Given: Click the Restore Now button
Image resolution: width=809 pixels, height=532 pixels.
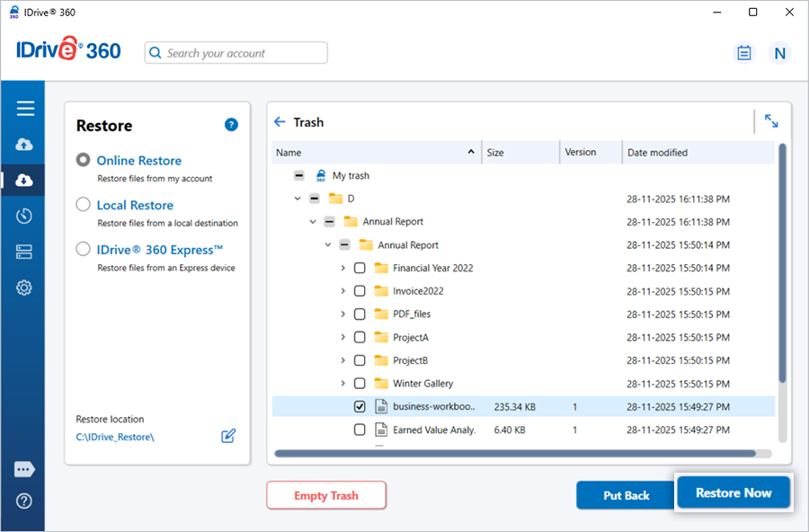Looking at the screenshot, I should 733,493.
